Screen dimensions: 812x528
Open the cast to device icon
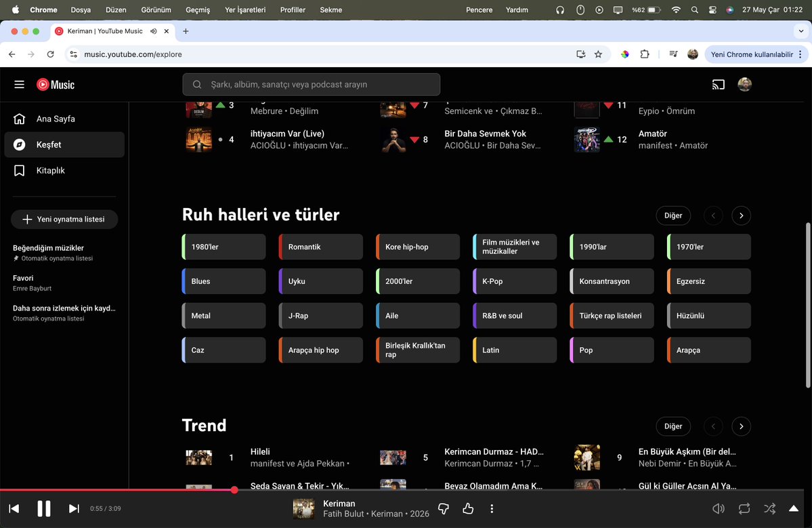point(719,85)
